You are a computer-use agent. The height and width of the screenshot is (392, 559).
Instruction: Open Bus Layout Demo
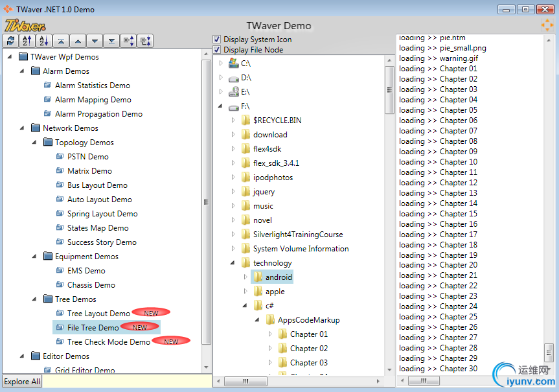pos(97,185)
